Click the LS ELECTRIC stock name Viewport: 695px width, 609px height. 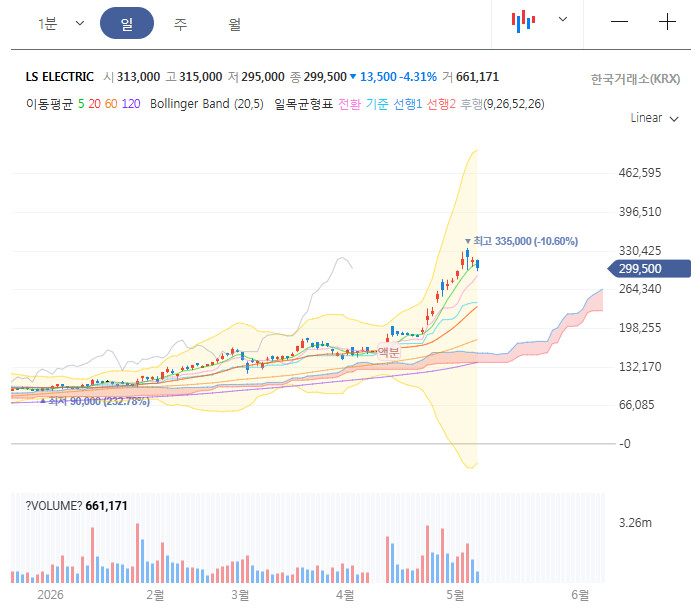pos(59,77)
